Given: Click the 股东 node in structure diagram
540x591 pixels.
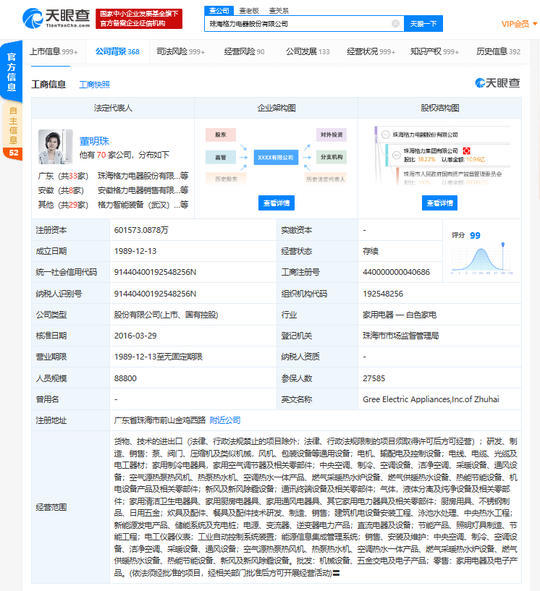Looking at the screenshot, I should pos(220,135).
